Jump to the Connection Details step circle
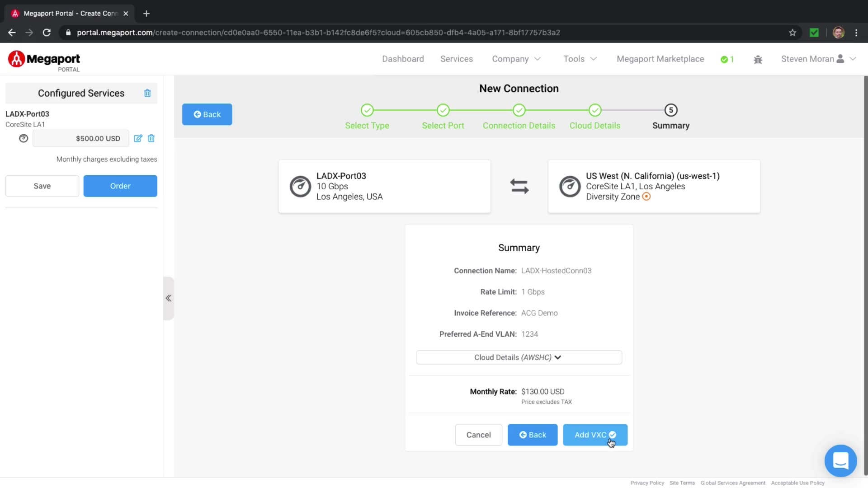 [x=519, y=110]
